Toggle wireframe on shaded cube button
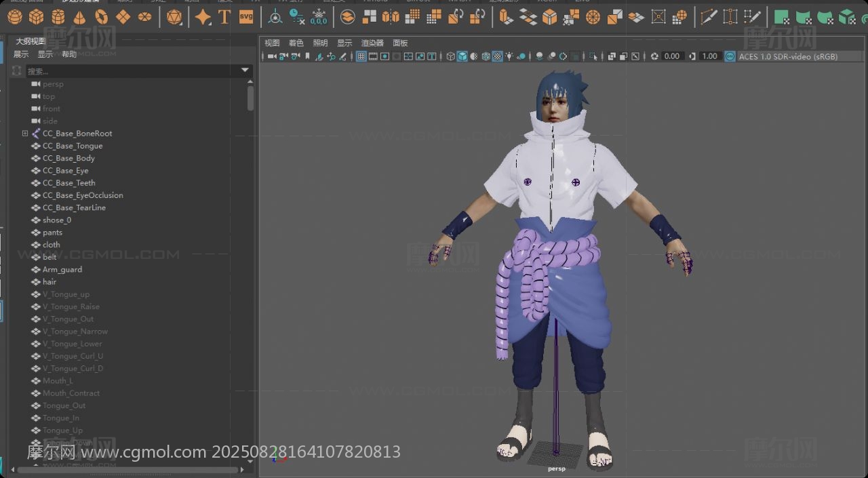This screenshot has width=868, height=478. coord(486,56)
